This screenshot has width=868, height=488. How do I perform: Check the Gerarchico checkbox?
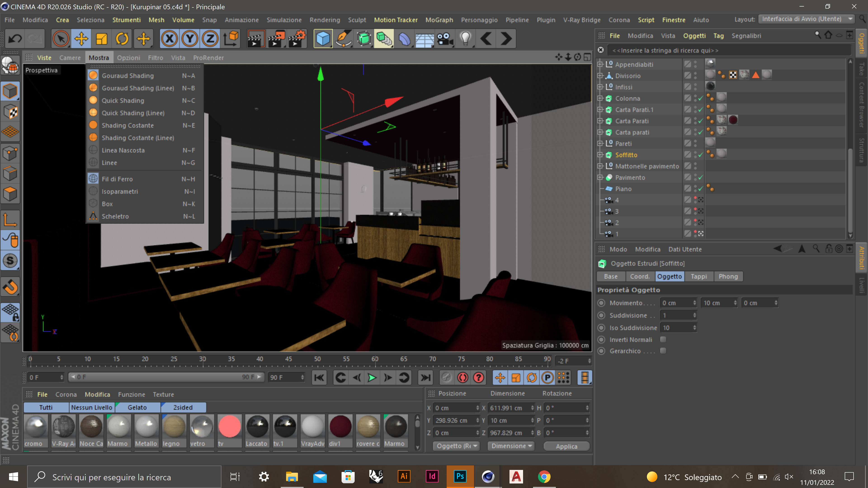[x=663, y=351]
